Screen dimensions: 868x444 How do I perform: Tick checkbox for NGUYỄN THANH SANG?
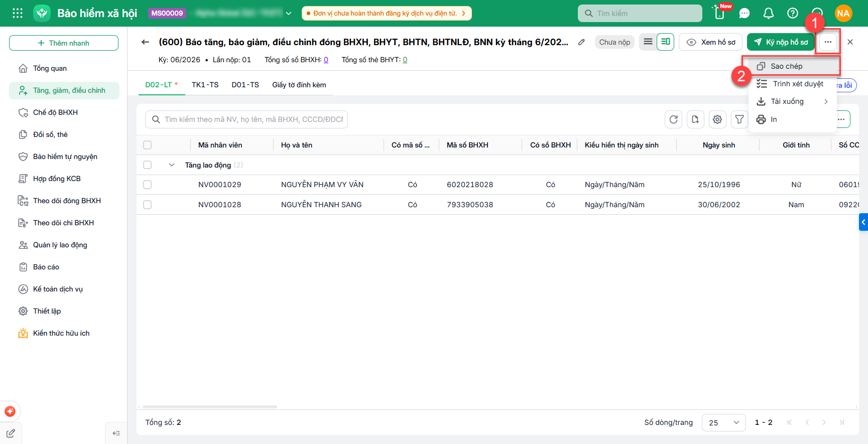(x=147, y=205)
